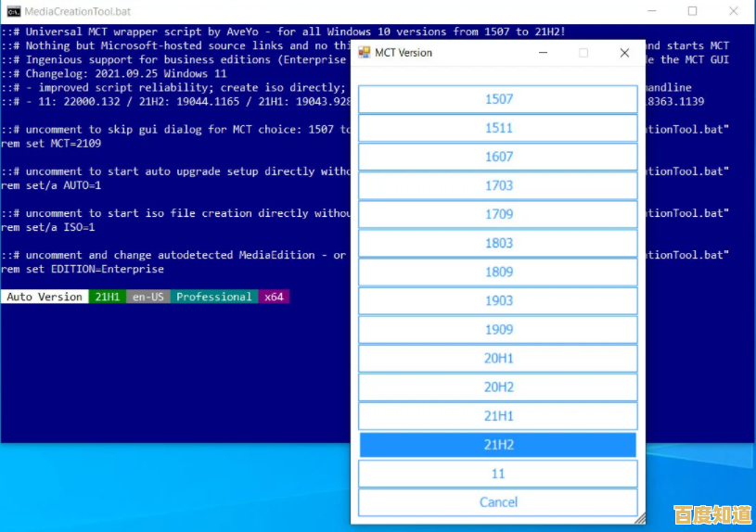Choose the 21H1 version button
This screenshot has height=532, width=756.
pos(498,415)
